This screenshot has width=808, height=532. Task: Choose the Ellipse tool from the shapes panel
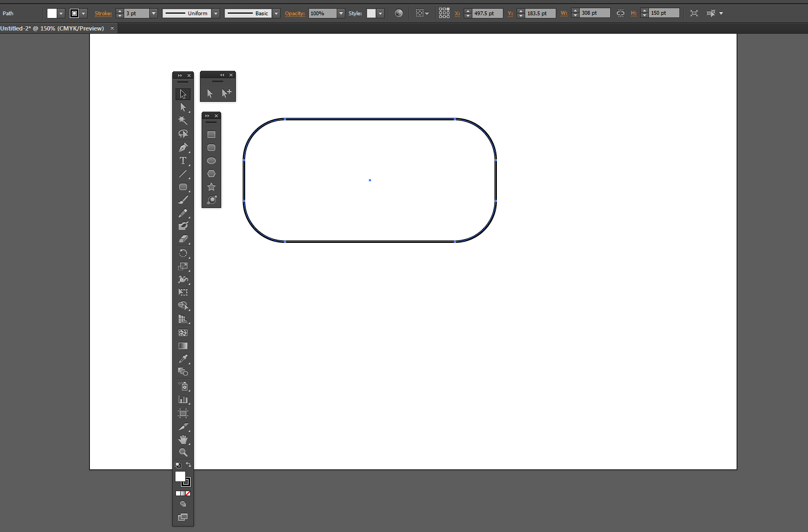(211, 160)
